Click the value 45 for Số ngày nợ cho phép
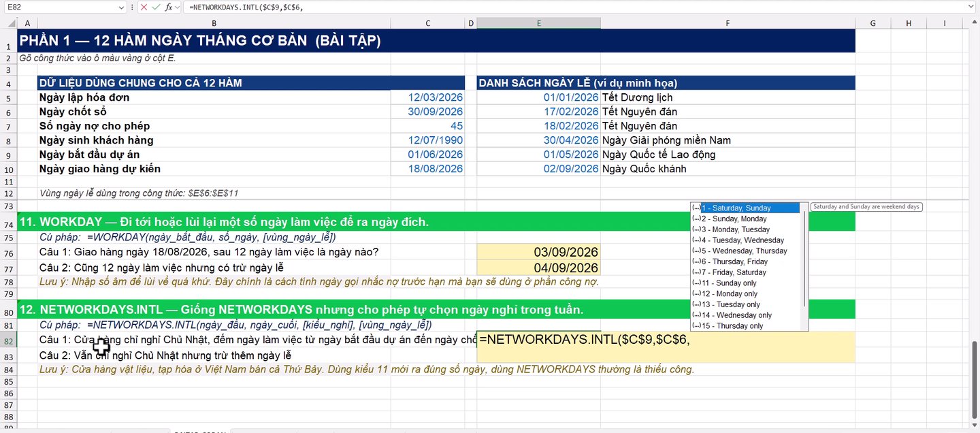Viewport: 980px width, 433px height. (x=428, y=126)
